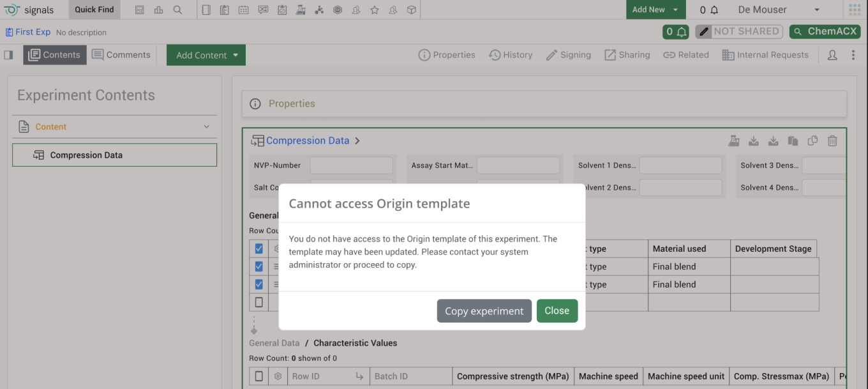This screenshot has height=389, width=868.
Task: Toggle header checkbox of Characteristic Values table
Action: pyautogui.click(x=258, y=376)
